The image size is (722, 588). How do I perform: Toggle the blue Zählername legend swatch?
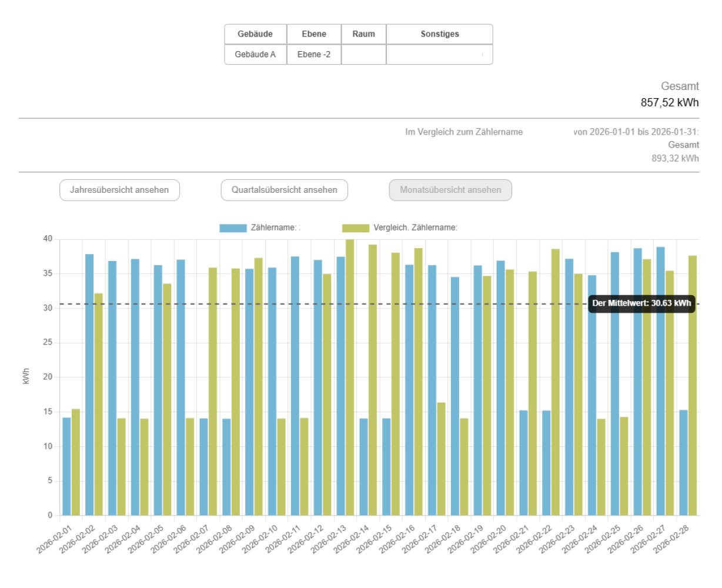pyautogui.click(x=233, y=228)
